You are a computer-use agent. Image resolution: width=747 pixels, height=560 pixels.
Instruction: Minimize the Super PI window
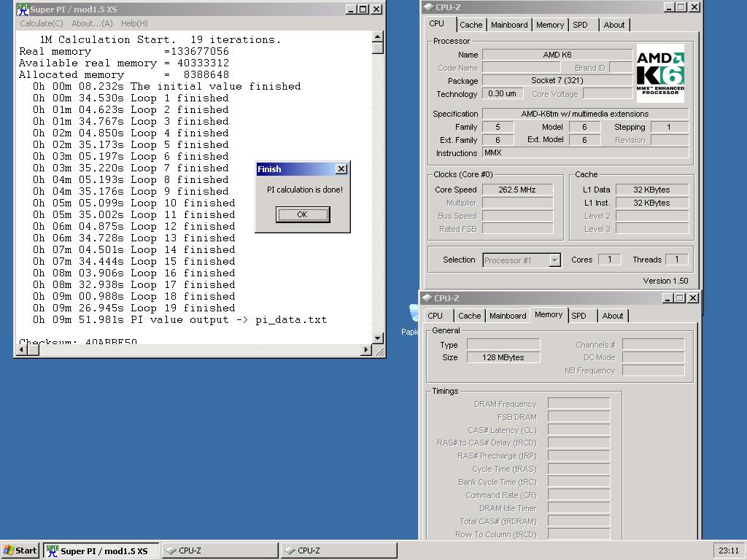tap(351, 9)
